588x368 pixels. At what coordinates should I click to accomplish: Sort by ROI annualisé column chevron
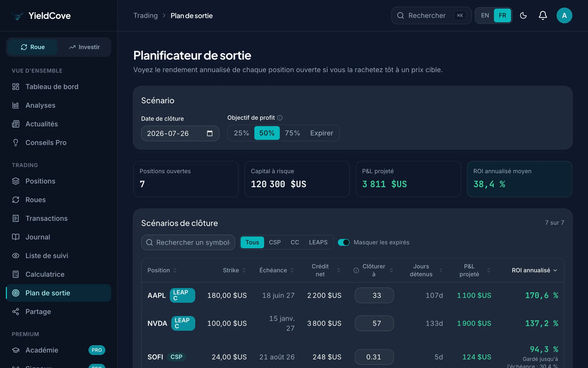555,270
